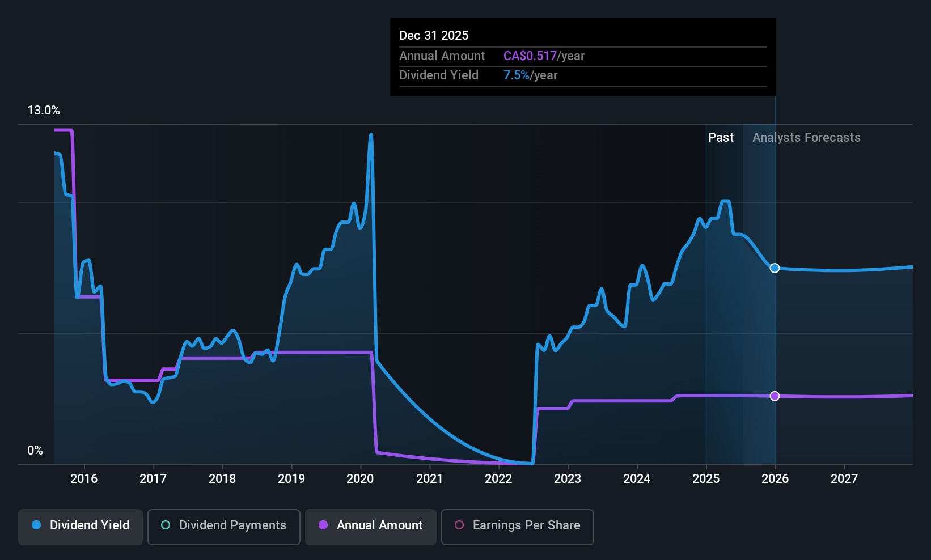Click the 2026 x-axis label
Viewport: 931px width, 560px height.
(775, 479)
